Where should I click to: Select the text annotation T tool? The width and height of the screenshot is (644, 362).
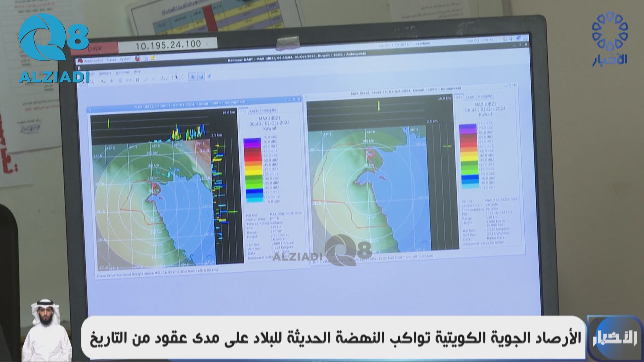coord(173,78)
